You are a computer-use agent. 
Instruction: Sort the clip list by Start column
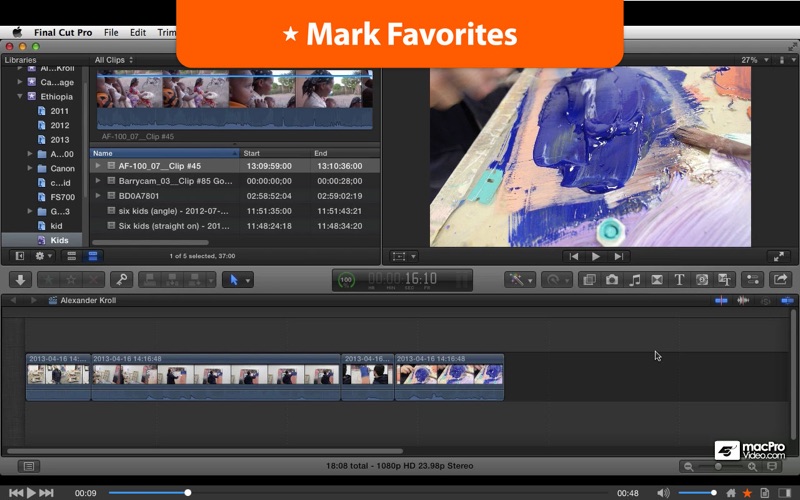pos(275,153)
